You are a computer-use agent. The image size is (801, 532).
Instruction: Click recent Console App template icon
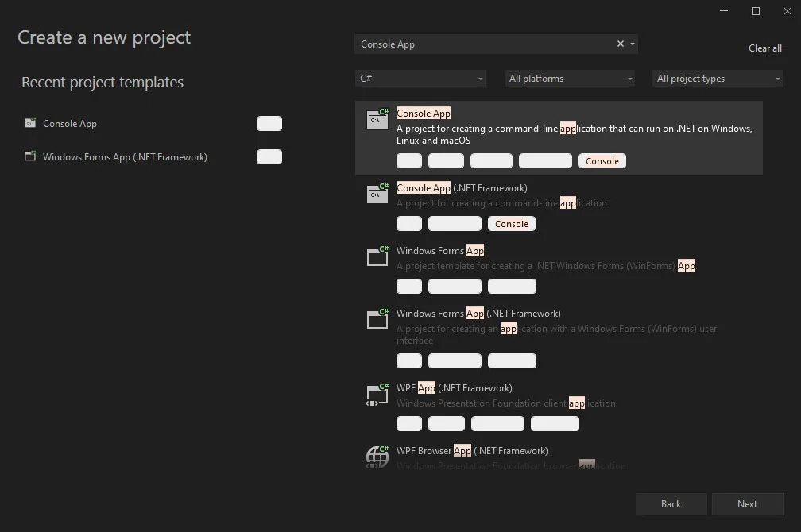tap(30, 123)
